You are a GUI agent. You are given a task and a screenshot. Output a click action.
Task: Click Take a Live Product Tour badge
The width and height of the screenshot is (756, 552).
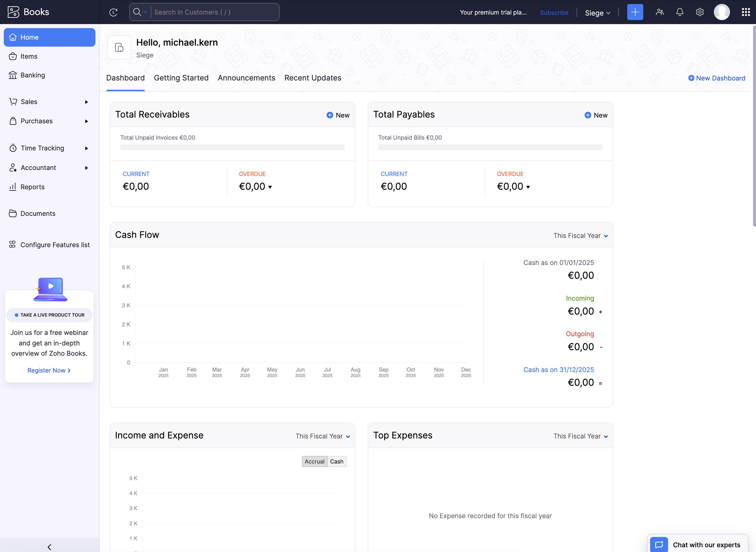49,315
